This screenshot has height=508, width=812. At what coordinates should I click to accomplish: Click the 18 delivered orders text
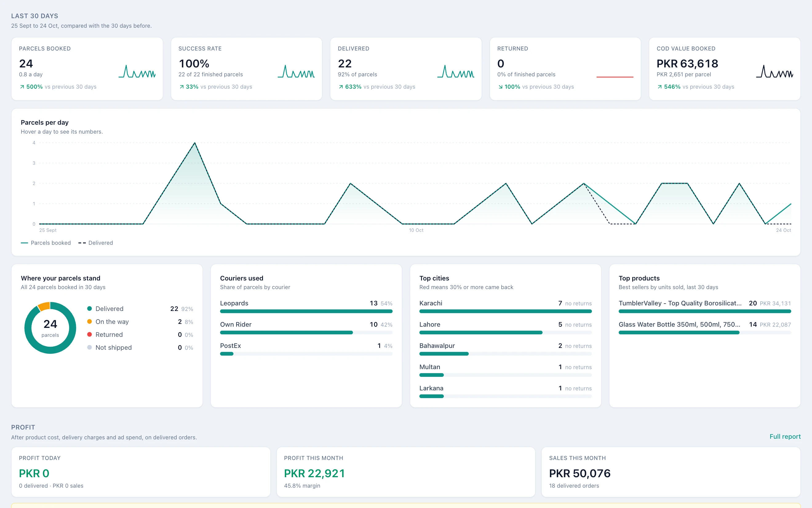tap(574, 486)
